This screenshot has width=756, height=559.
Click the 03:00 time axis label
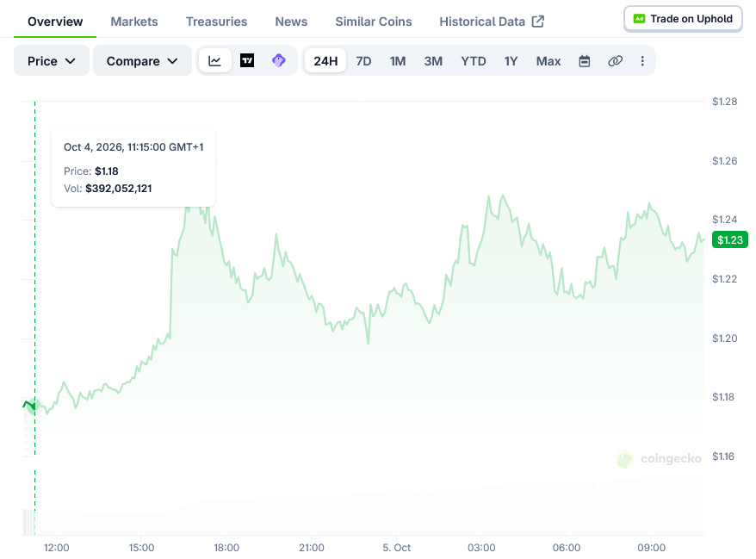click(x=481, y=548)
